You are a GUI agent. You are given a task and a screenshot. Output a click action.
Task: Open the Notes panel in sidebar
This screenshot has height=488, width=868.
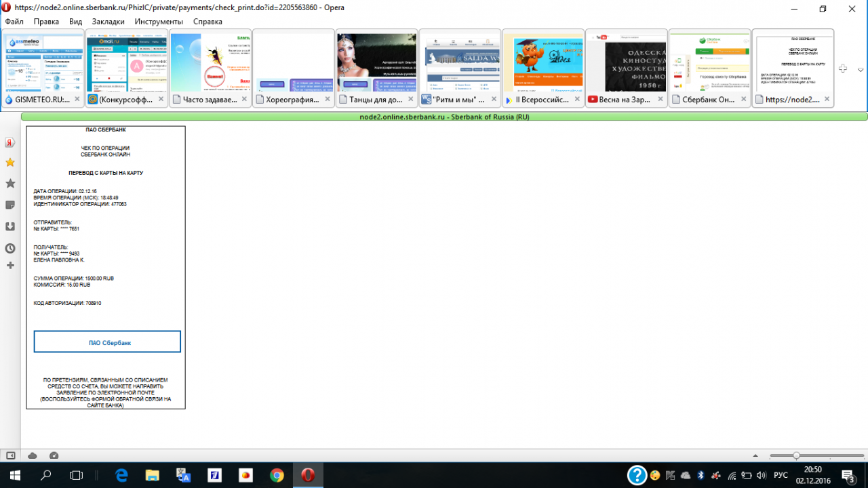coord(10,205)
